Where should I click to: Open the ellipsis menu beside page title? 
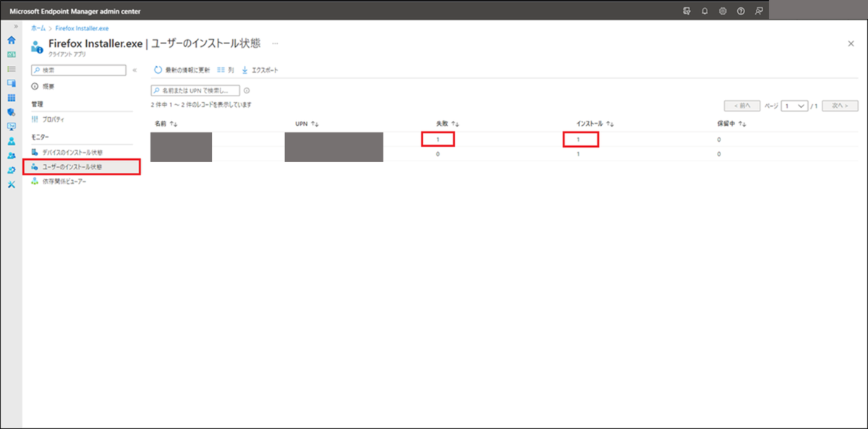coord(275,43)
